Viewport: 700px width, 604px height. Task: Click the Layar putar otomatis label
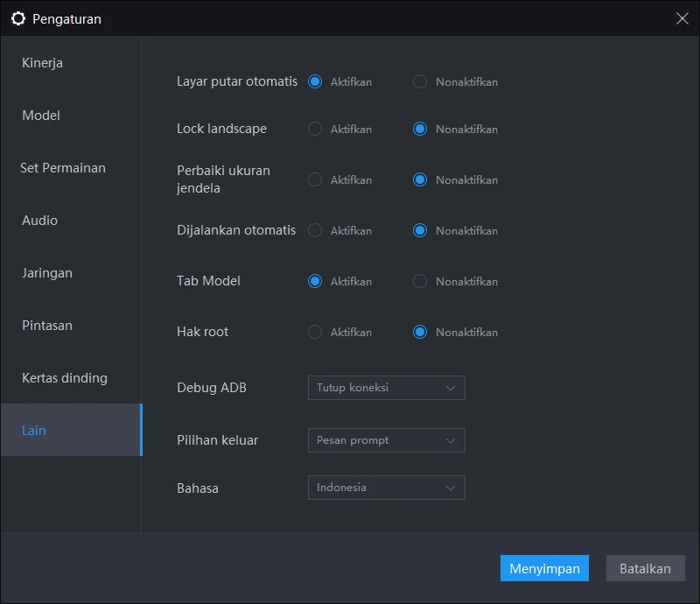(x=237, y=81)
